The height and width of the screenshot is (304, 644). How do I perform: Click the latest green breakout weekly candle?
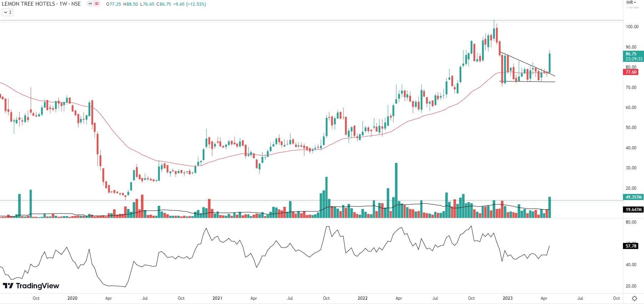pyautogui.click(x=550, y=63)
